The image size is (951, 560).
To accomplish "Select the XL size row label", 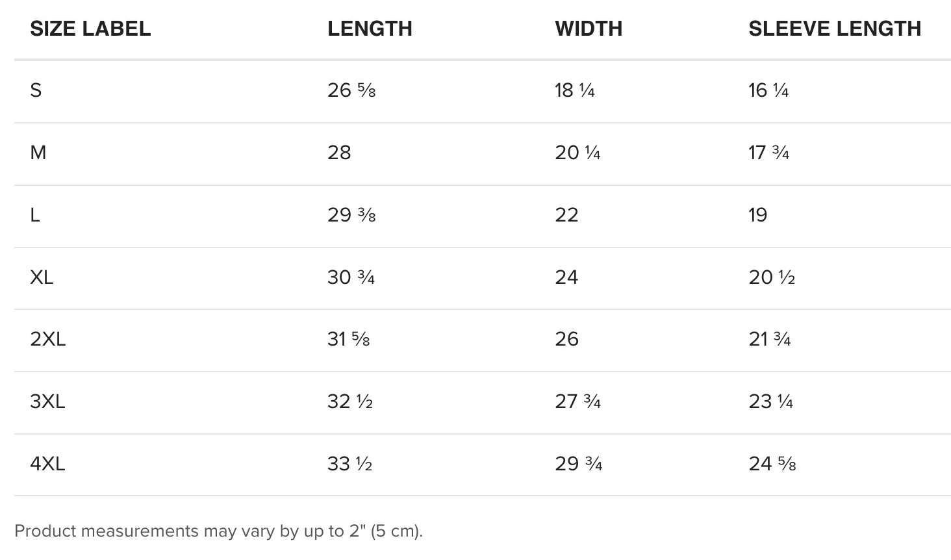I will [x=42, y=277].
